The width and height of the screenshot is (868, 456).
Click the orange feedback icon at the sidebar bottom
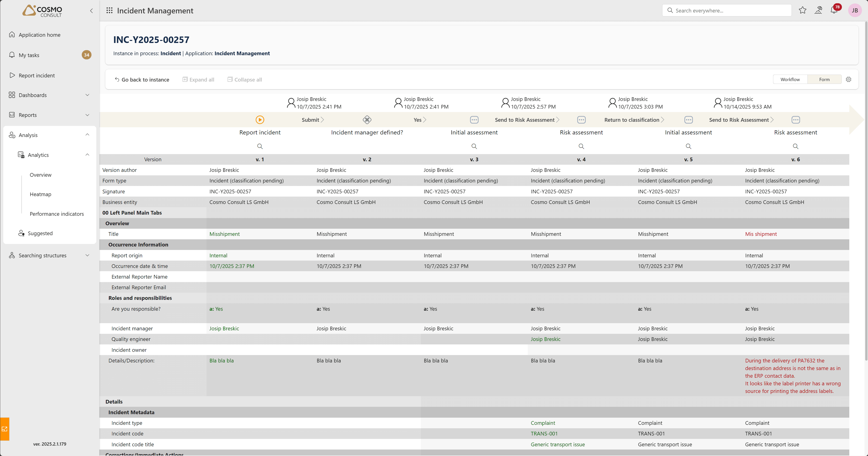(5, 429)
